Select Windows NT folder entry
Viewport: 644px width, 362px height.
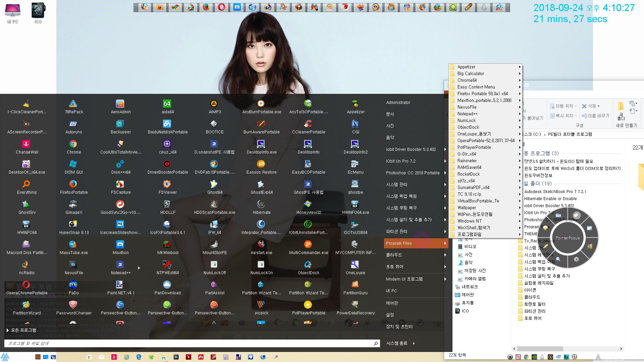coord(485,221)
